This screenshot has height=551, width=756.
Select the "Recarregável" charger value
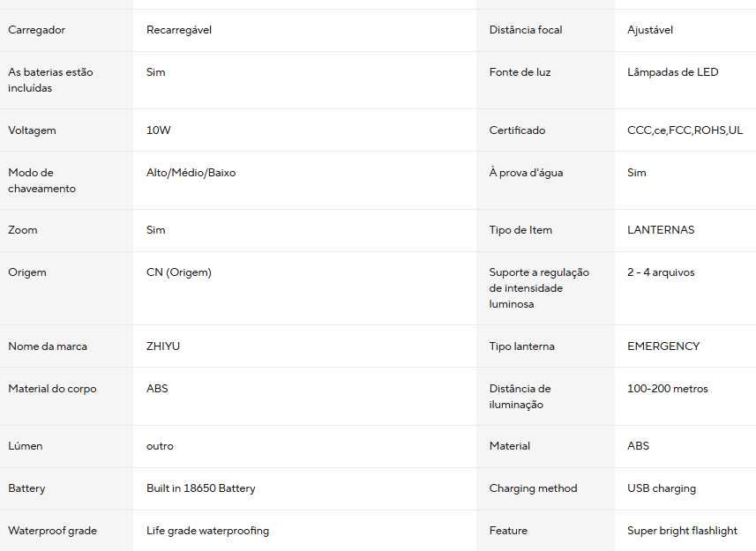point(179,30)
